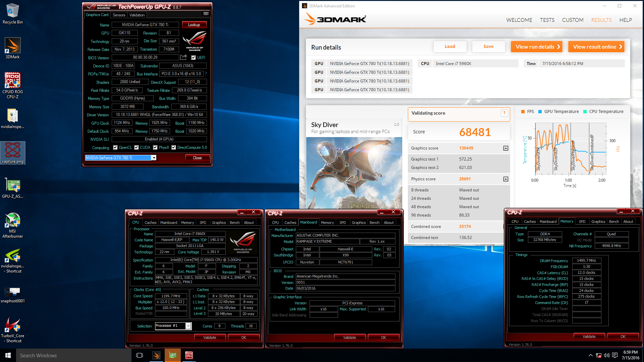Viewport: 644px width, 362px height.
Task: Open the TESTS tab in 3DMark
Action: (x=547, y=20)
